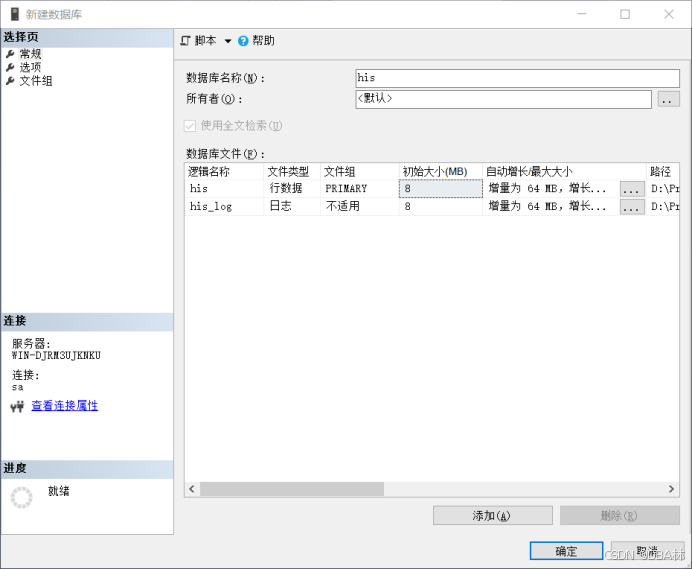This screenshot has height=569, width=693.
Task: Select the 常规 page wrench icon
Action: [10, 54]
